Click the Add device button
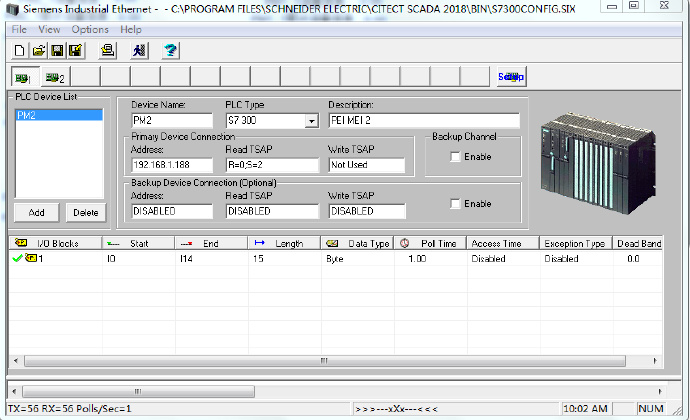690x420 pixels. click(x=37, y=213)
